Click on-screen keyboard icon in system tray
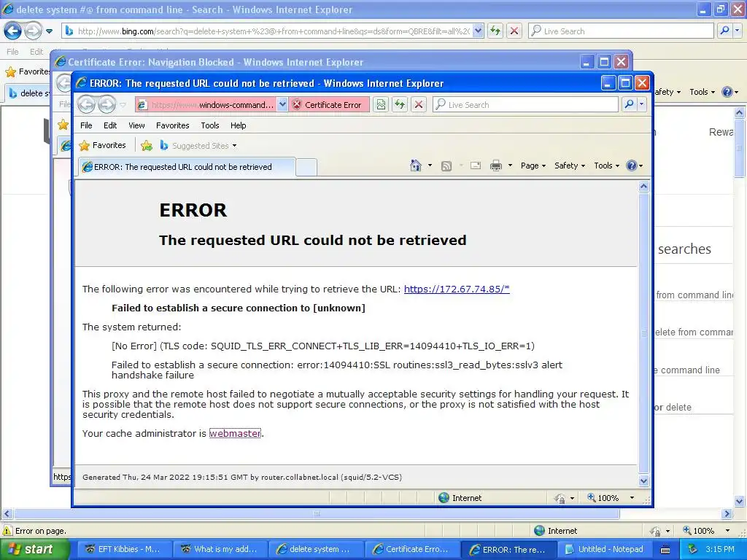This screenshot has height=560, width=747. pyautogui.click(x=665, y=550)
